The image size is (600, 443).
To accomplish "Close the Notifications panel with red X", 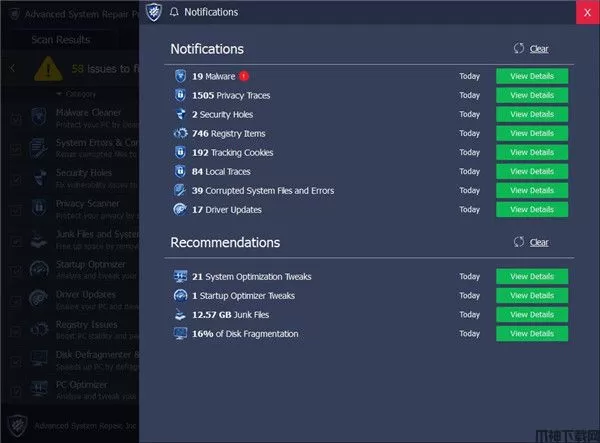I will point(587,13).
